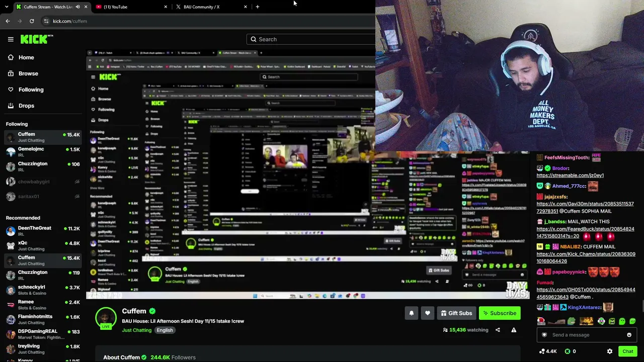Close the YouTube tab
Viewport: 644px width, 362px height.
pos(166,7)
